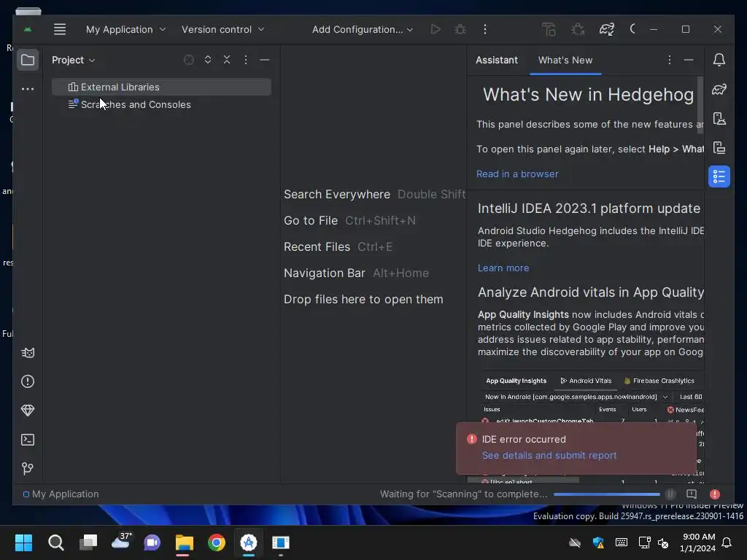Image resolution: width=747 pixels, height=560 pixels.
Task: Open File Explorer from taskbar
Action: (184, 542)
